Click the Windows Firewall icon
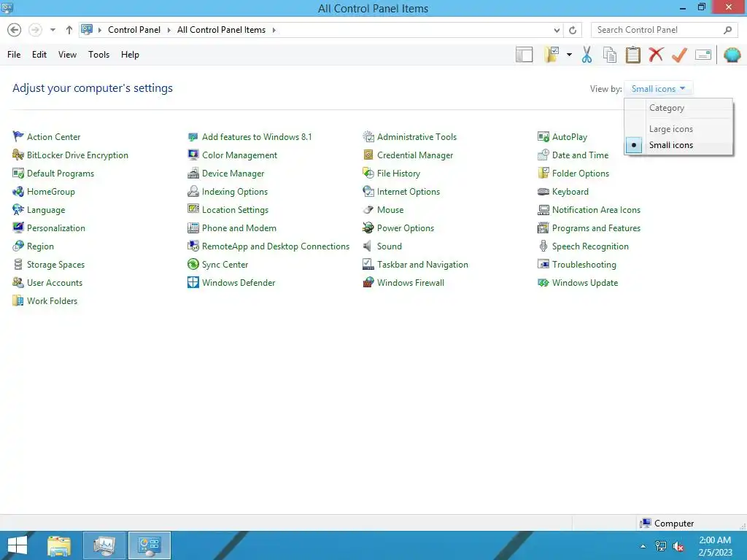The height and width of the screenshot is (560, 747). [x=368, y=282]
